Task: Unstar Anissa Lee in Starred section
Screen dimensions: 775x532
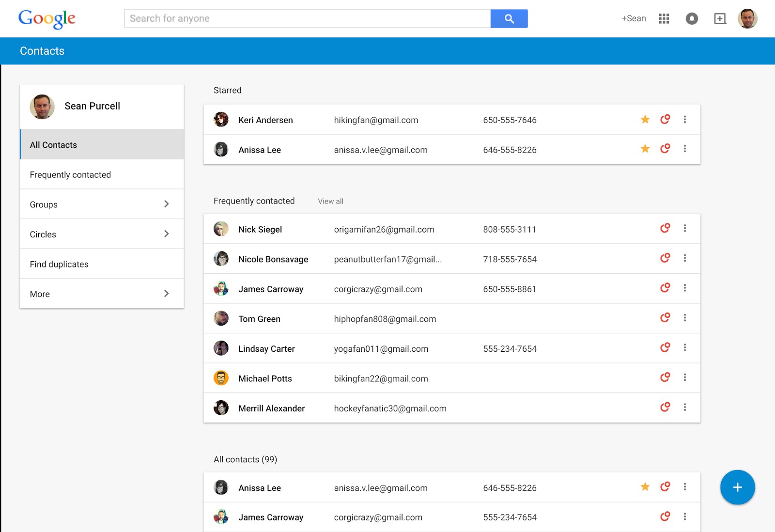Action: (645, 149)
